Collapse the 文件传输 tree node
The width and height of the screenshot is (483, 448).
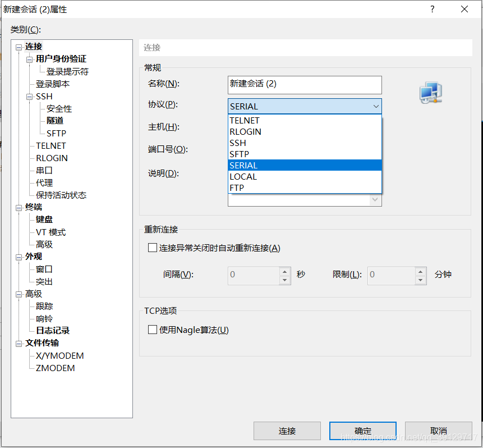pos(19,344)
